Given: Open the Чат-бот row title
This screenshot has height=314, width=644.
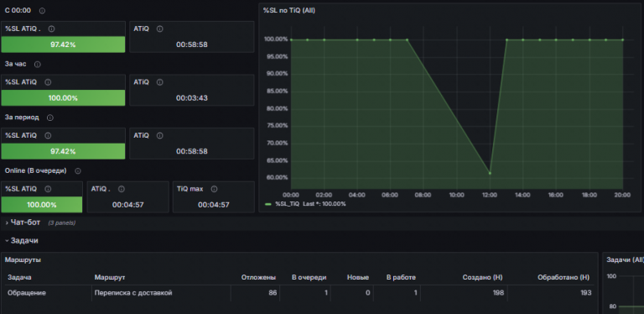Looking at the screenshot, I should click(x=25, y=222).
